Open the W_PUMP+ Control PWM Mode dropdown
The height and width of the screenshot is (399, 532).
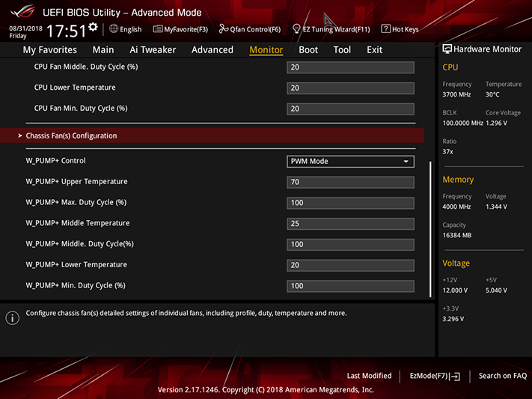tap(350, 161)
